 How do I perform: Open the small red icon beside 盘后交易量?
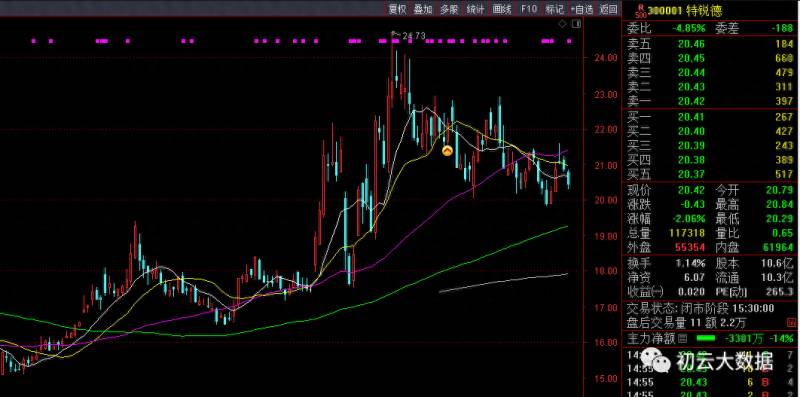[x=791, y=322]
